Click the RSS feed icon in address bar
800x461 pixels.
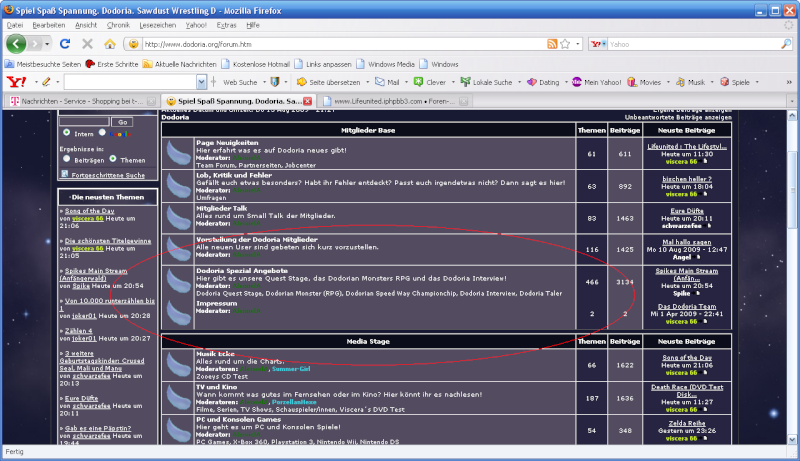coord(552,44)
